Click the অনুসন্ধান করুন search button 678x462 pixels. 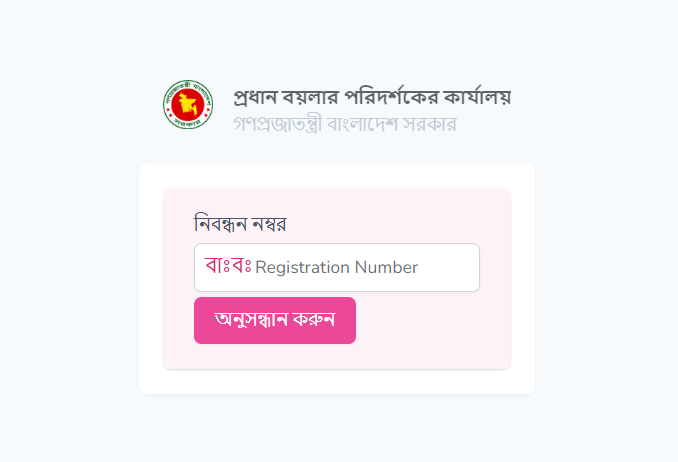(274, 320)
